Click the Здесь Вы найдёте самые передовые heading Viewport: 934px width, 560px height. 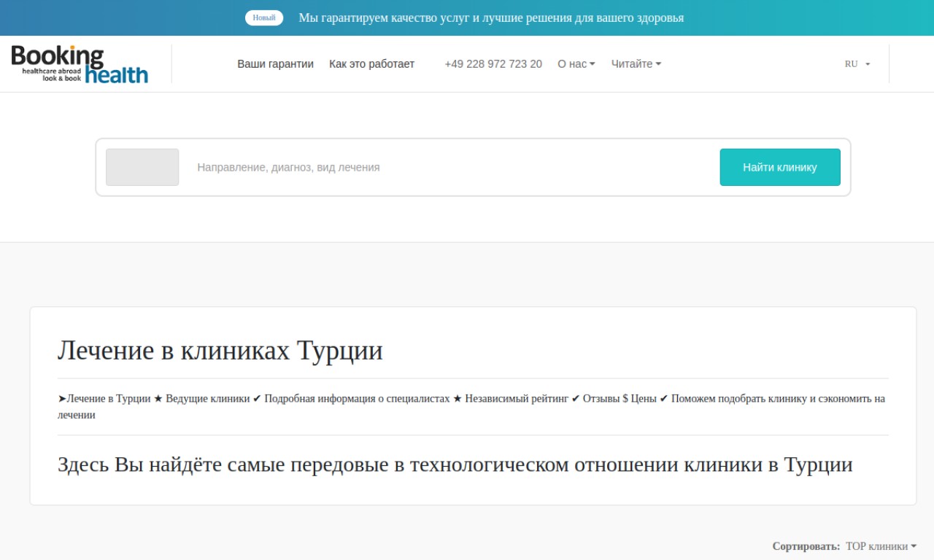[x=455, y=464]
